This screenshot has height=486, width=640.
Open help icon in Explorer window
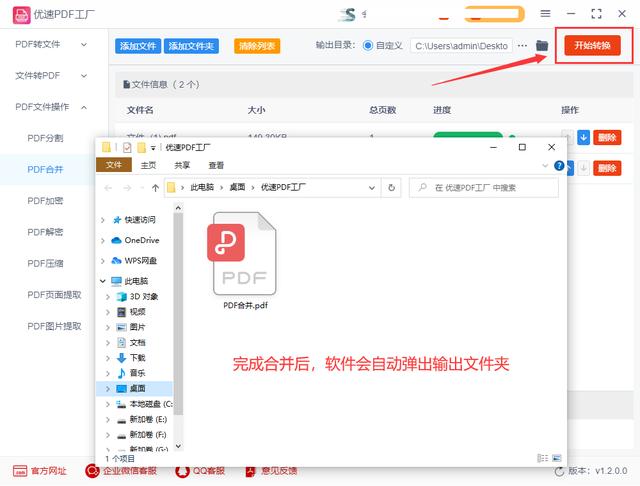[x=559, y=165]
